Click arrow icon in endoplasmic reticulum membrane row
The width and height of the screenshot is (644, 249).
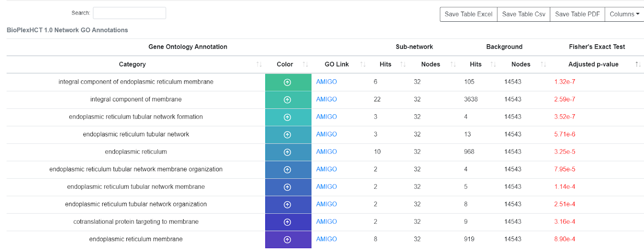pyautogui.click(x=287, y=240)
